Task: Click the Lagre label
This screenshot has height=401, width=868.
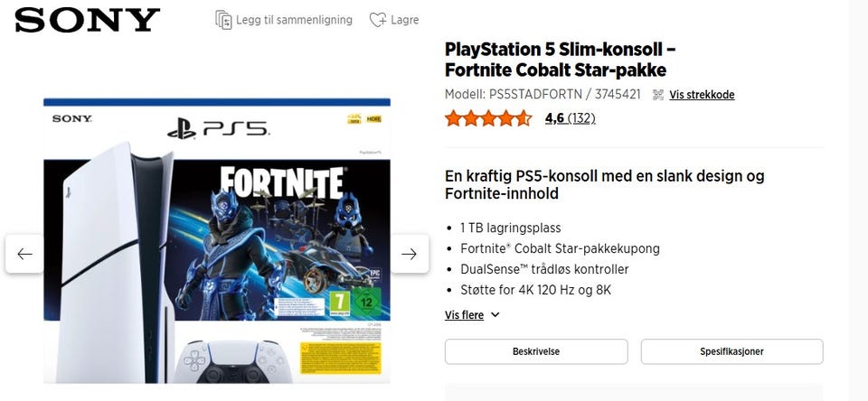Action: click(x=405, y=20)
